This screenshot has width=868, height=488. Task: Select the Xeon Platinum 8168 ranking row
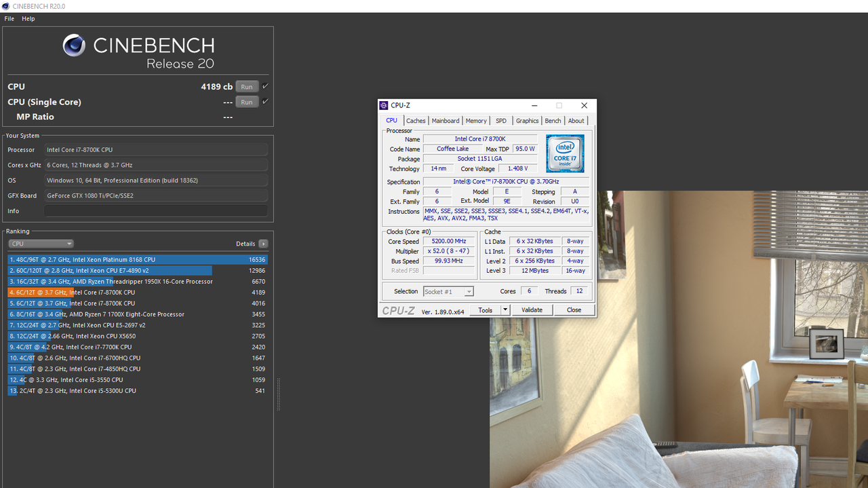coord(138,259)
